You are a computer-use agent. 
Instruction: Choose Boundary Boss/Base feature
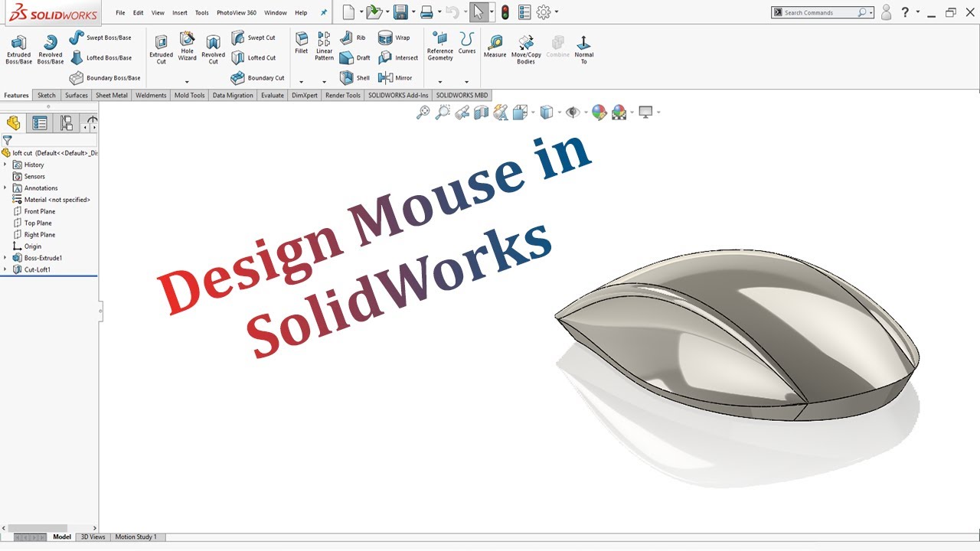105,78
